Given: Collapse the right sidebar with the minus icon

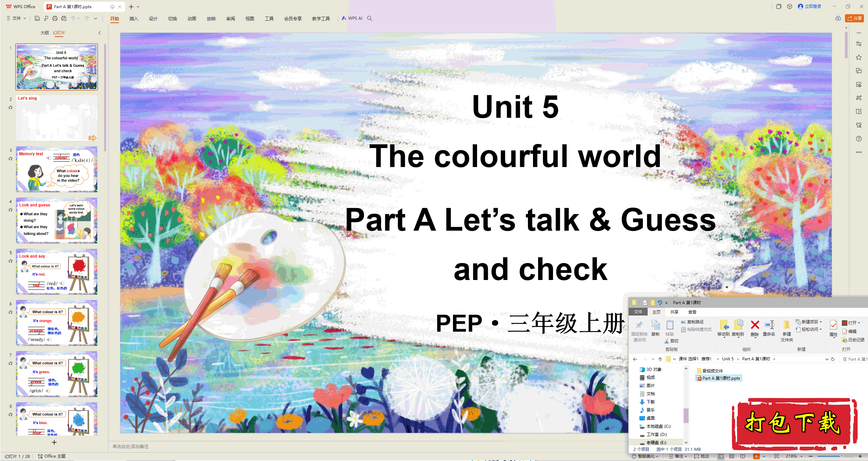Looking at the screenshot, I should [859, 33].
